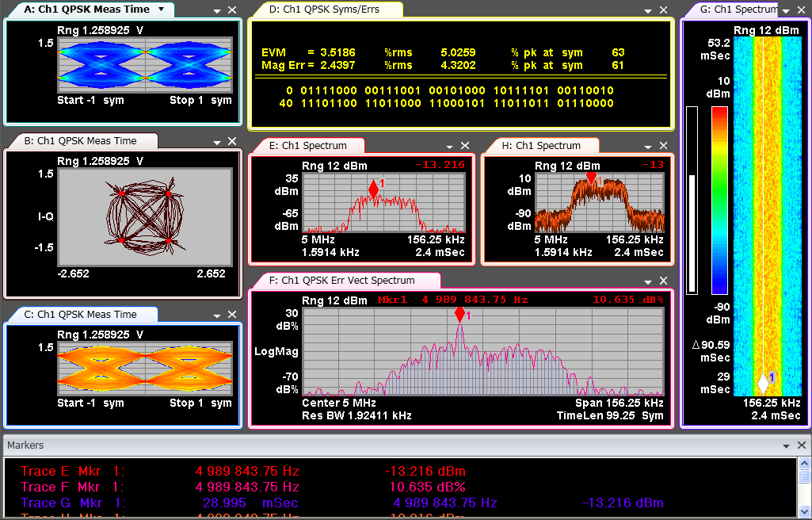This screenshot has width=812, height=520.
Task: Click the Trace F Mkr 1 row
Action: pos(238,487)
